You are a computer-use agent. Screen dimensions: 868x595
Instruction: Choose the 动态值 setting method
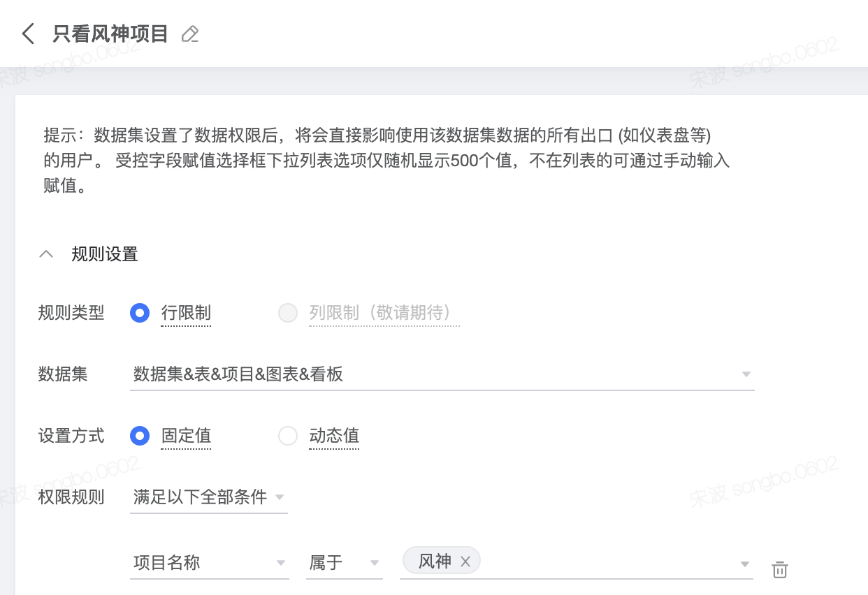(288, 436)
